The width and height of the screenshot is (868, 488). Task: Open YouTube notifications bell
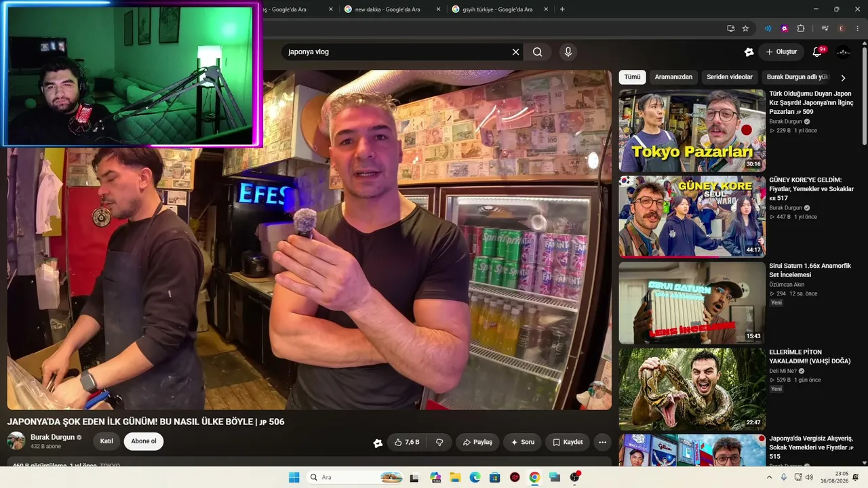click(x=818, y=52)
